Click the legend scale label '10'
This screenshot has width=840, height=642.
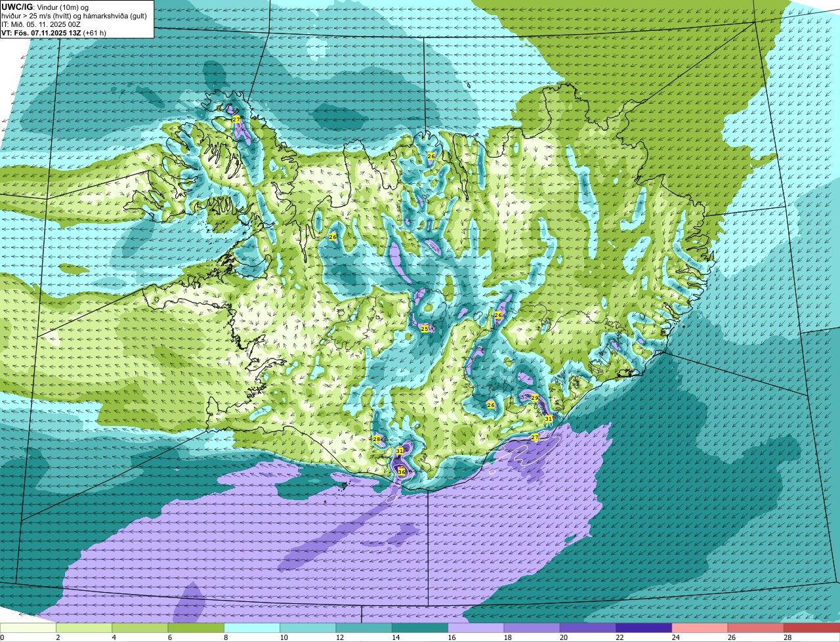283,637
